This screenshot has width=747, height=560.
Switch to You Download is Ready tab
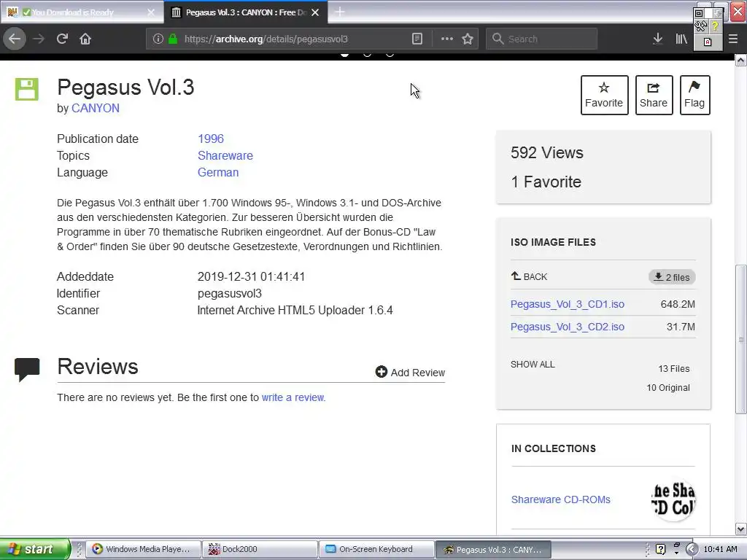coord(82,12)
